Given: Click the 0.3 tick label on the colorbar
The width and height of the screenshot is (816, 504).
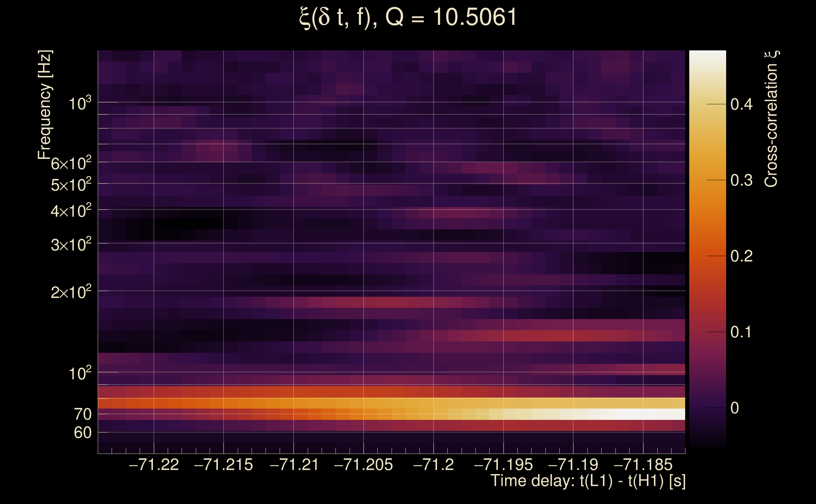Looking at the screenshot, I should click(741, 180).
